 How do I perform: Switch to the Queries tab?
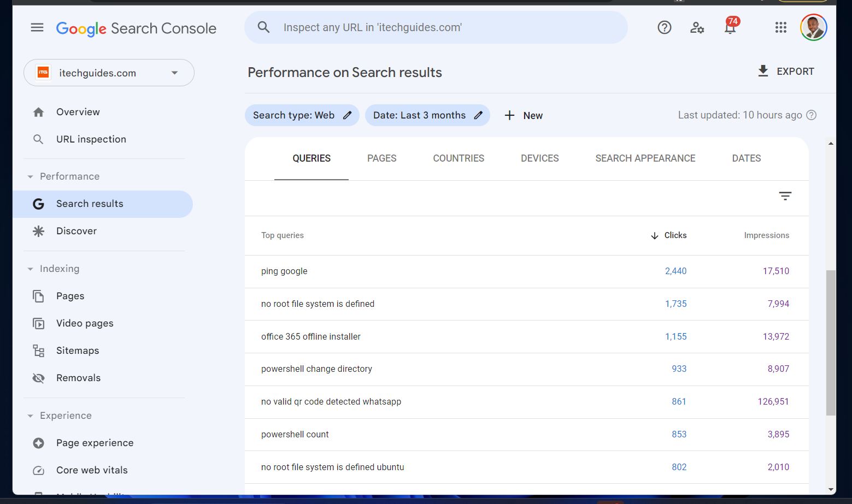[312, 158]
